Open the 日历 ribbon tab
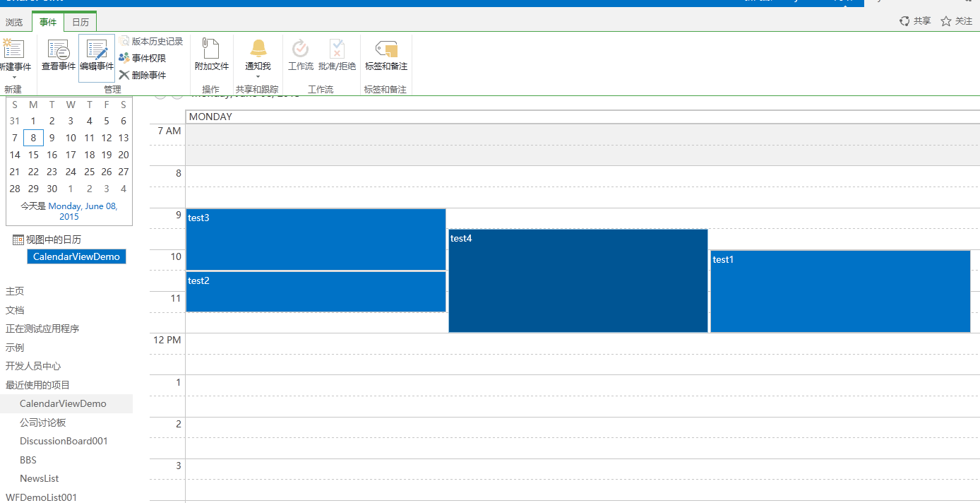Viewport: 980px width, 503px height. point(80,23)
